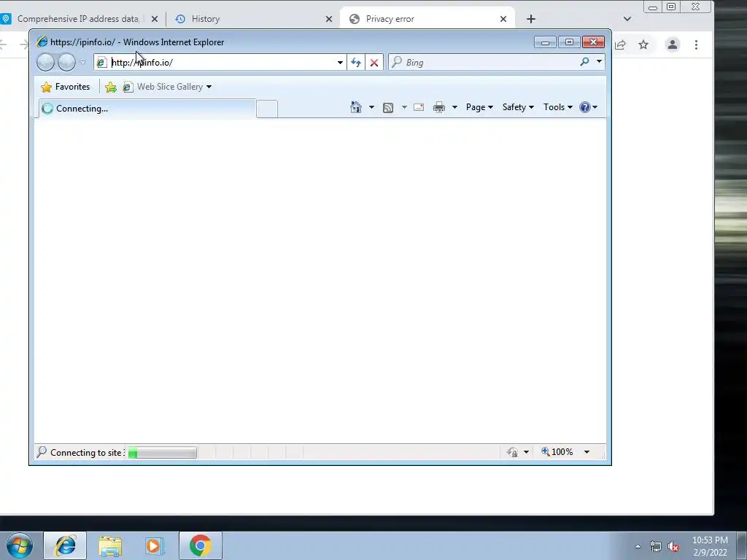Minimize the Internet Explorer window
Image resolution: width=747 pixels, height=560 pixels.
(546, 42)
